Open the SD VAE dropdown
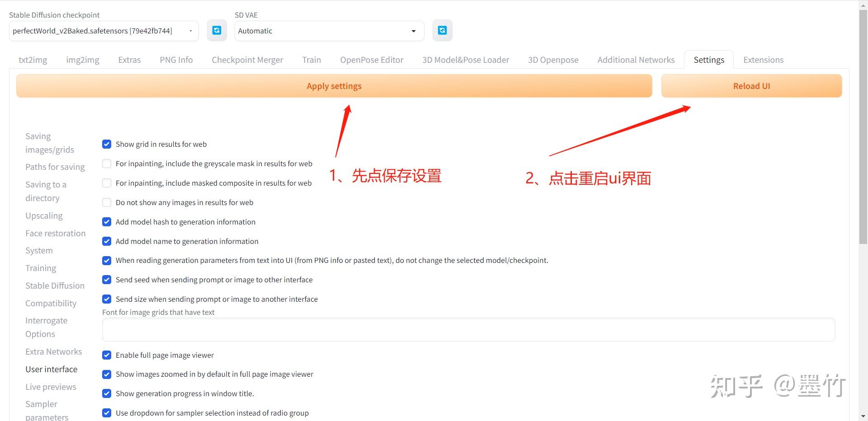The height and width of the screenshot is (421, 868). (329, 31)
